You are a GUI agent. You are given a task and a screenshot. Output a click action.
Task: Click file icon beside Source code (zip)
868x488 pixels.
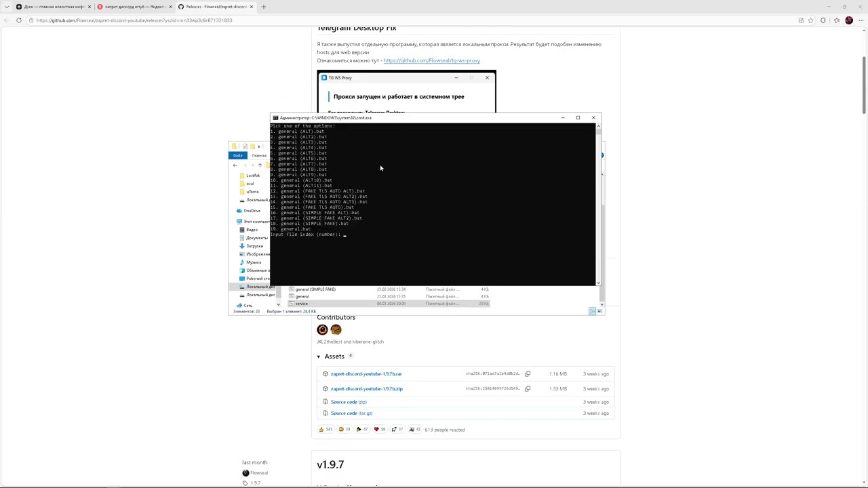pos(325,402)
